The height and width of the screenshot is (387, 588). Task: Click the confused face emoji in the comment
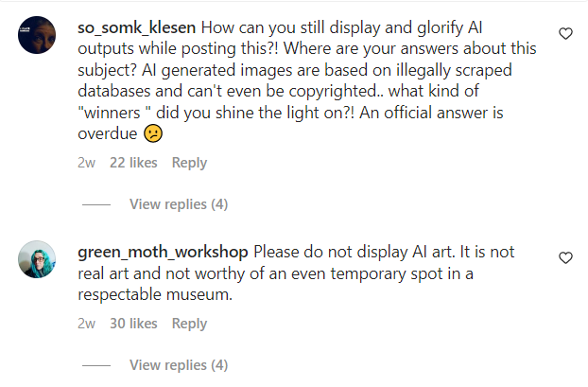pos(153,134)
